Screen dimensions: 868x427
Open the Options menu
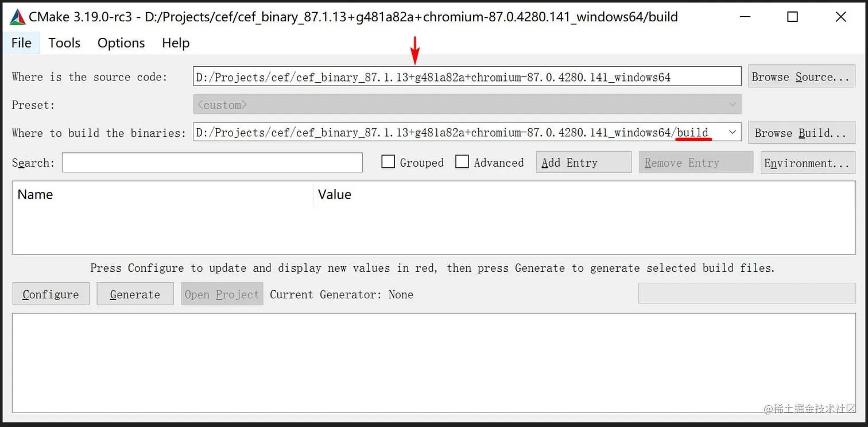[121, 43]
